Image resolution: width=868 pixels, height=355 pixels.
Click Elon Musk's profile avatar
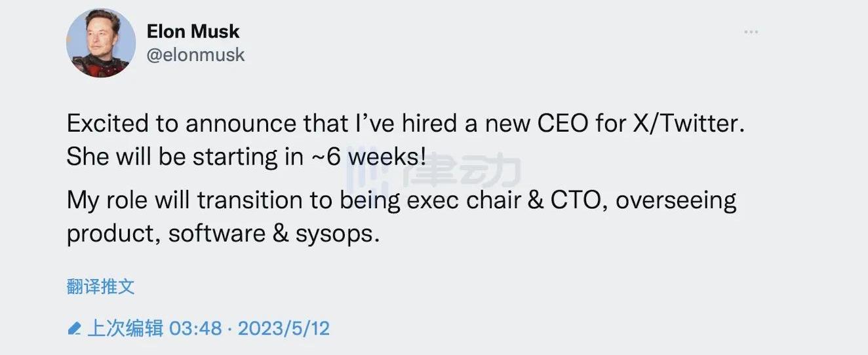(101, 44)
